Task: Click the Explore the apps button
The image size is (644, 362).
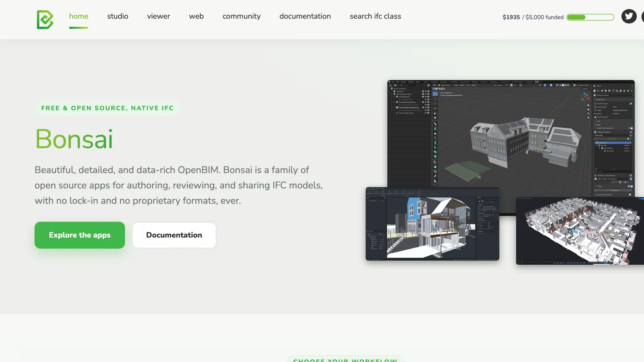Action: 80,235
